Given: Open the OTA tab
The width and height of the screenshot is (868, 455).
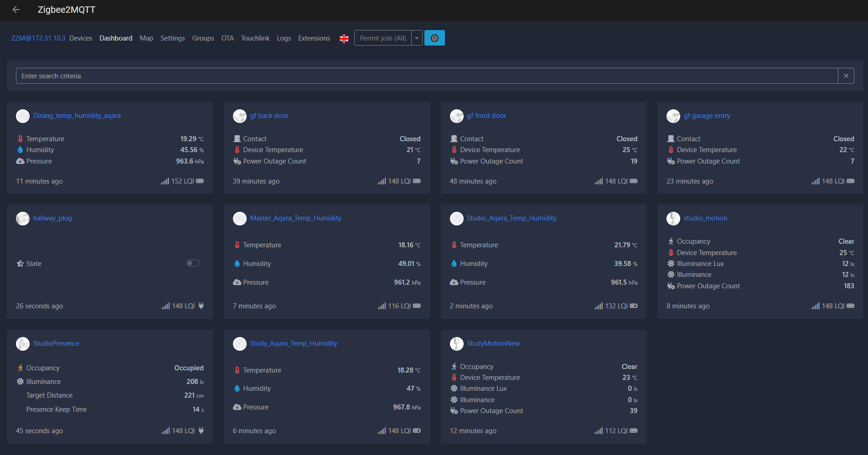Looking at the screenshot, I should (227, 38).
